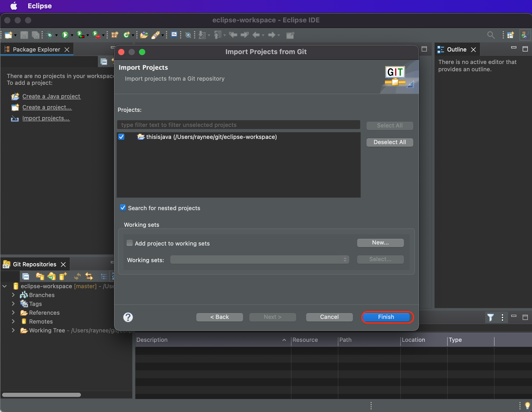Expand the Remotes tree node
The width and height of the screenshot is (532, 412).
[x=13, y=321]
